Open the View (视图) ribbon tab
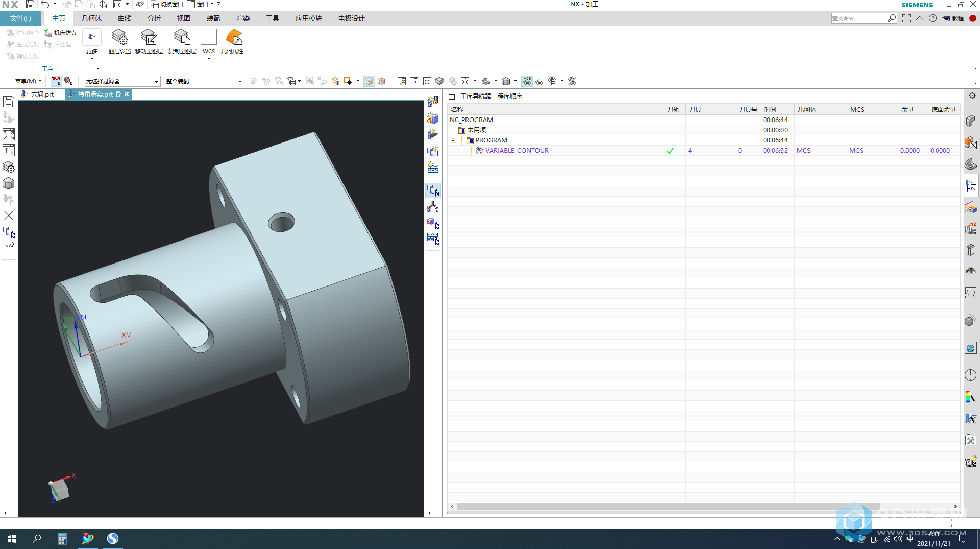 click(x=184, y=18)
